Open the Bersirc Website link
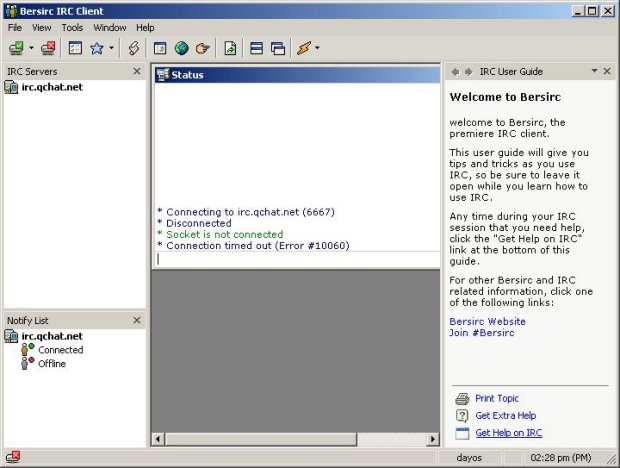Viewport: 620px width, 468px height. pos(487,321)
